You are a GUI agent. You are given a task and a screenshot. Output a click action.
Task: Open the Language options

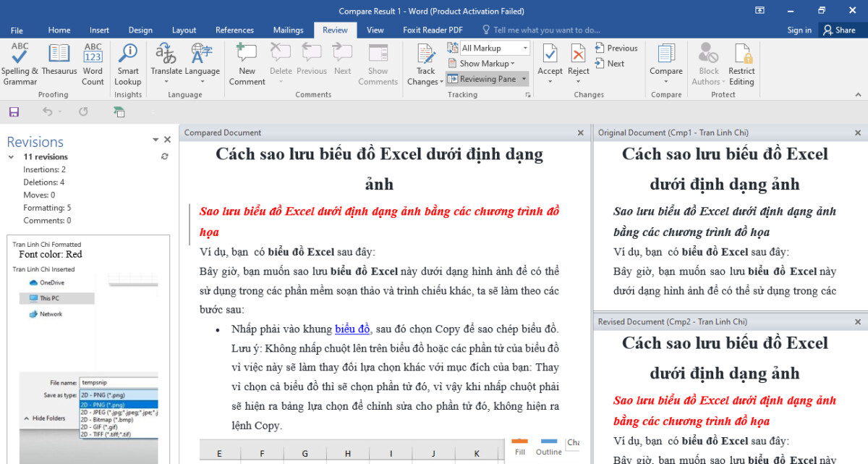tap(202, 64)
